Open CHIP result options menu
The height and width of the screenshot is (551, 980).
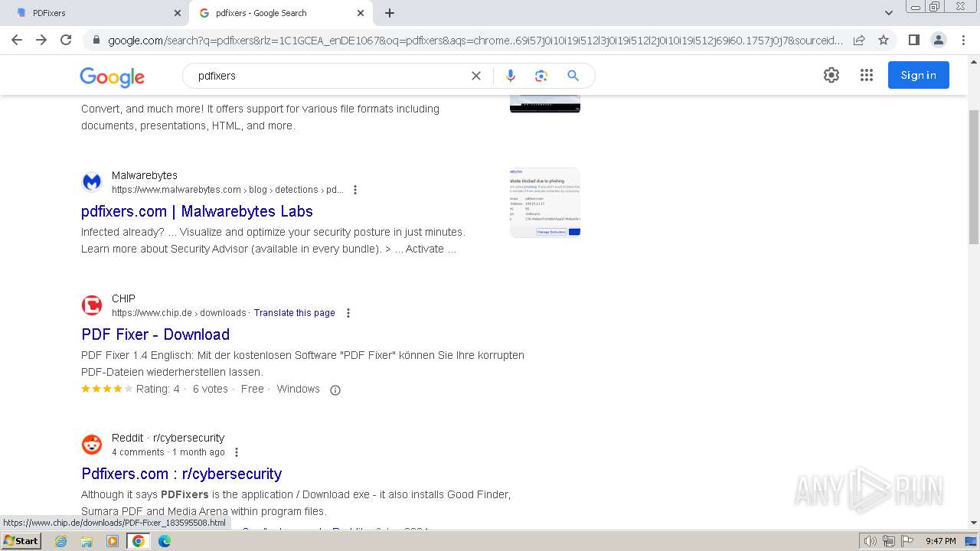click(348, 313)
